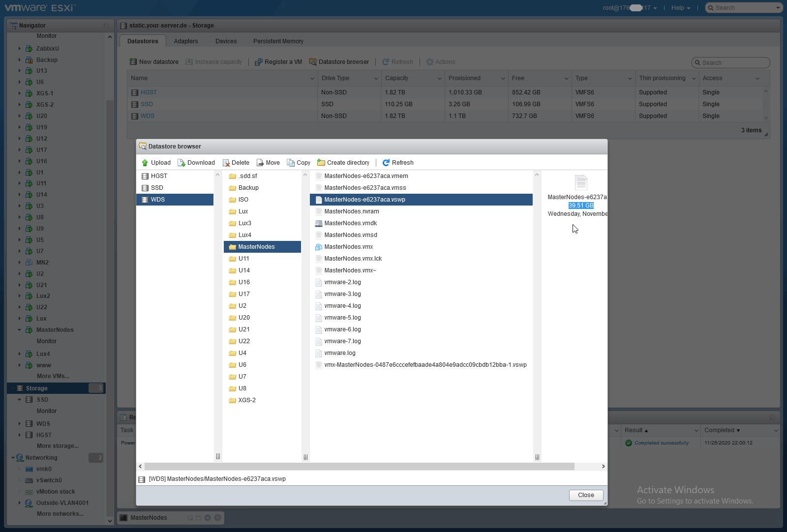Select the HGST datastore icon in browser

[145, 176]
